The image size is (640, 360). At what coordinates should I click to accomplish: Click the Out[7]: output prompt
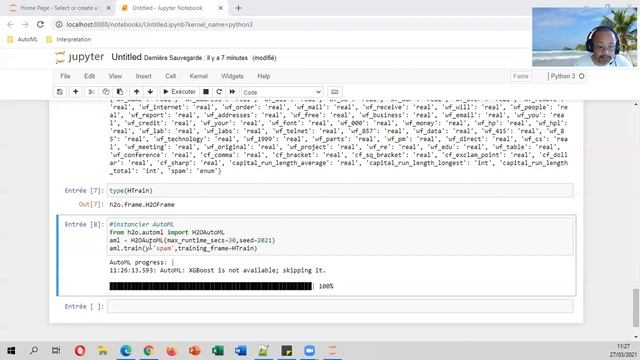(91, 204)
